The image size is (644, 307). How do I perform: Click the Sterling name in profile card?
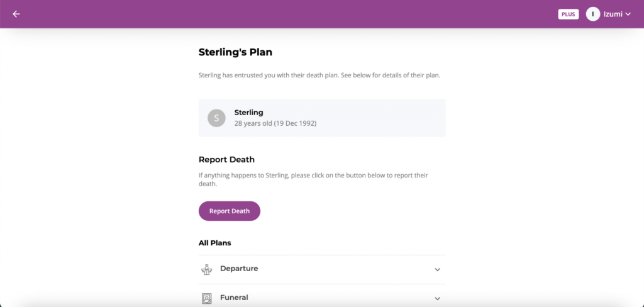(x=248, y=112)
